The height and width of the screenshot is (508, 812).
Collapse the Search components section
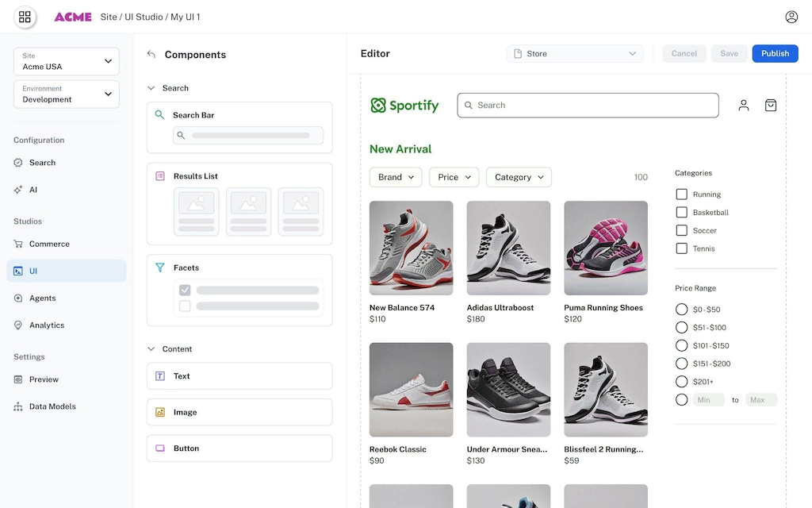pos(151,88)
